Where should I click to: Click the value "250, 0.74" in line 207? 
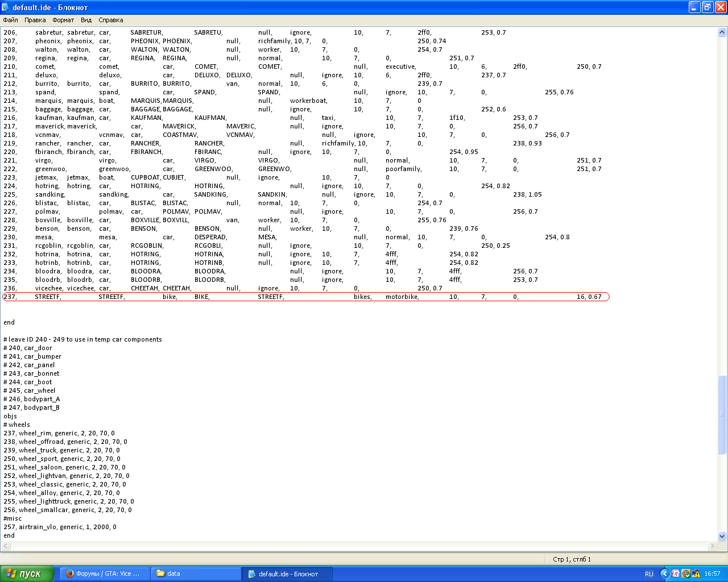point(432,41)
